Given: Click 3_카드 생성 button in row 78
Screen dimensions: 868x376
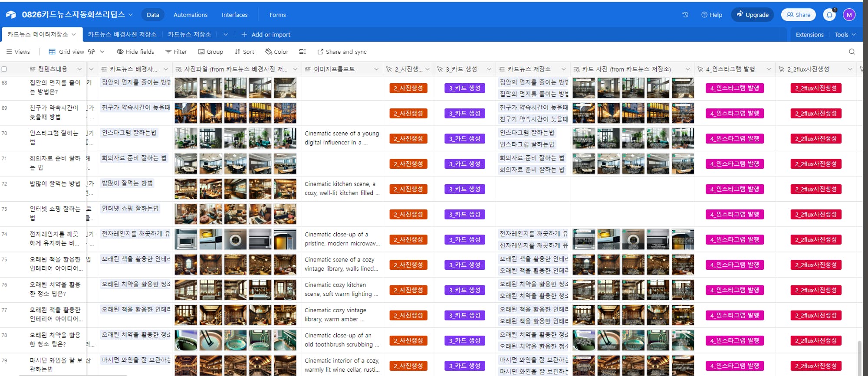Looking at the screenshot, I should pos(465,341).
